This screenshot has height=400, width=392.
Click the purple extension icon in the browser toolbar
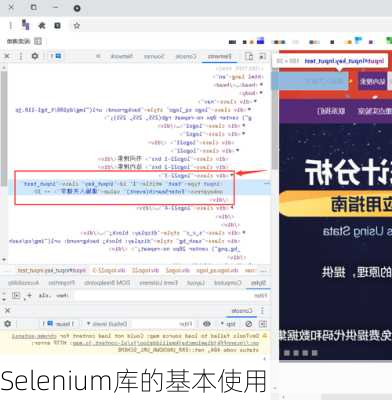pos(26,25)
